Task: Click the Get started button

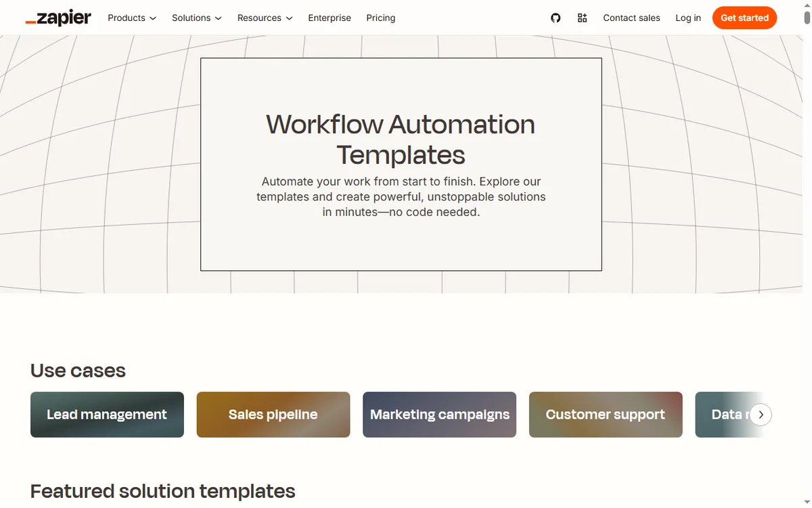Action: (x=744, y=18)
